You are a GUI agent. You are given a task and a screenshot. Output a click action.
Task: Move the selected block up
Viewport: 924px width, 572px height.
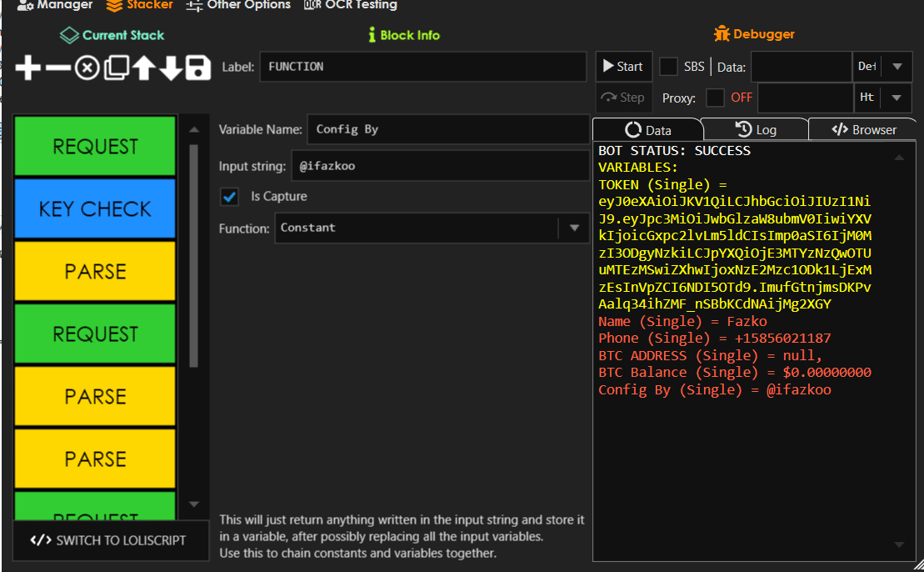coord(143,68)
